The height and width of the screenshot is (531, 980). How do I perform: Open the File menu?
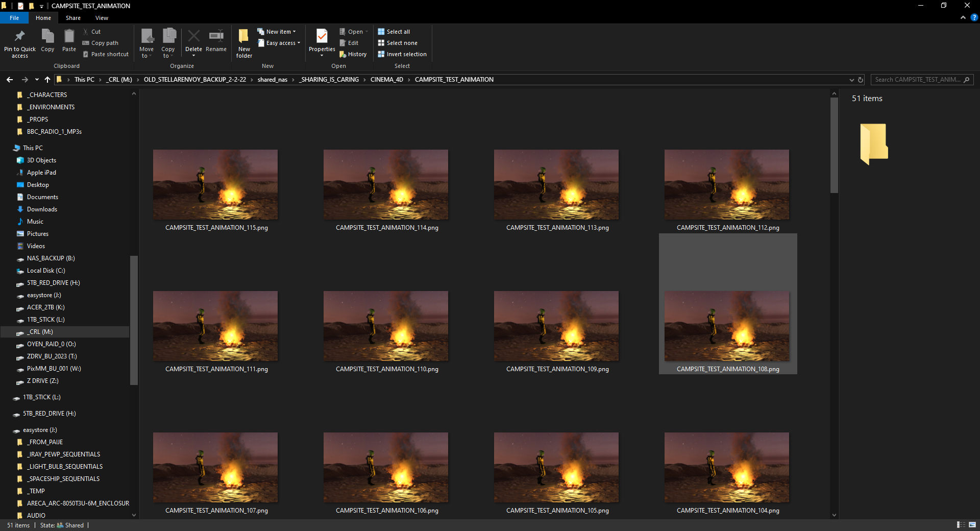point(14,18)
